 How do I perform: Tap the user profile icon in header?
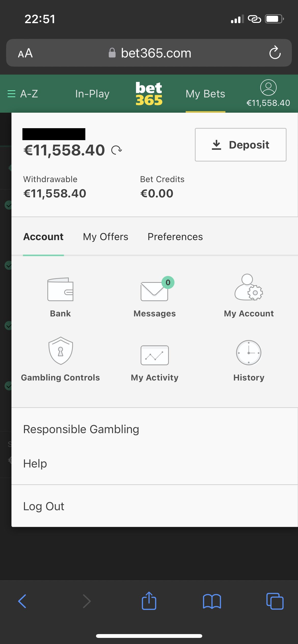point(268,88)
